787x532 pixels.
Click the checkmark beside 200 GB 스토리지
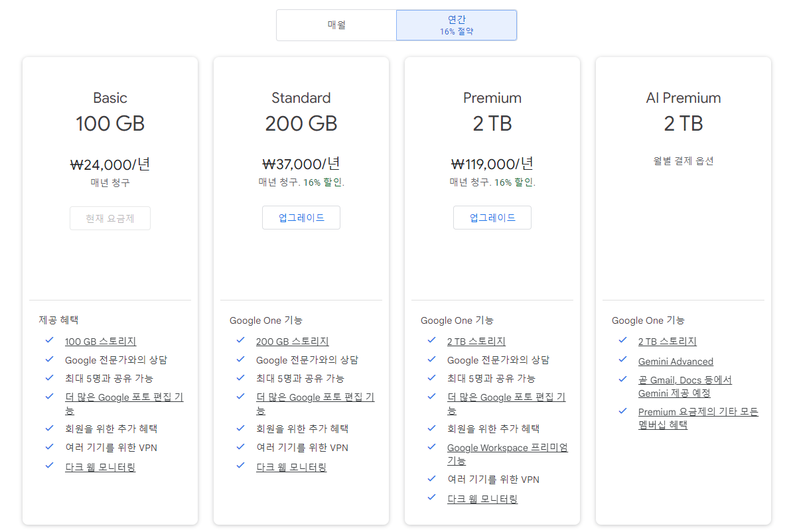240,340
